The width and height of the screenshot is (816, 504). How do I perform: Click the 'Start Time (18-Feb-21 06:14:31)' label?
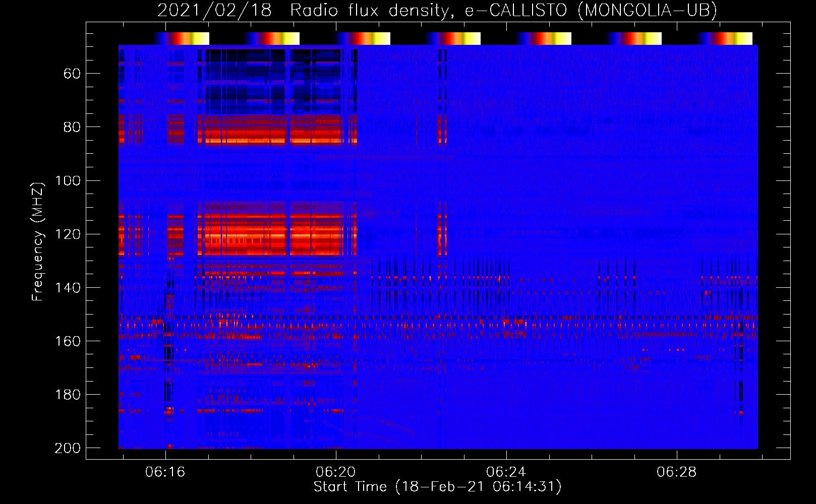click(437, 487)
